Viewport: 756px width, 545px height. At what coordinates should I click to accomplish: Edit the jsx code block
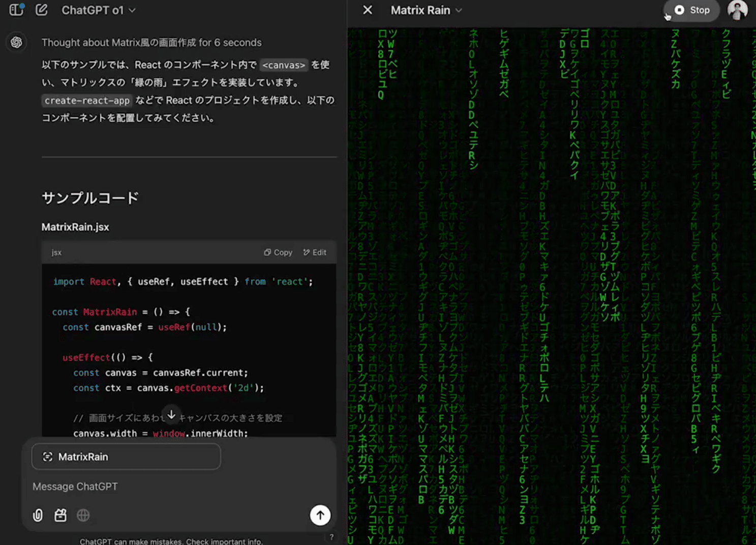point(315,252)
